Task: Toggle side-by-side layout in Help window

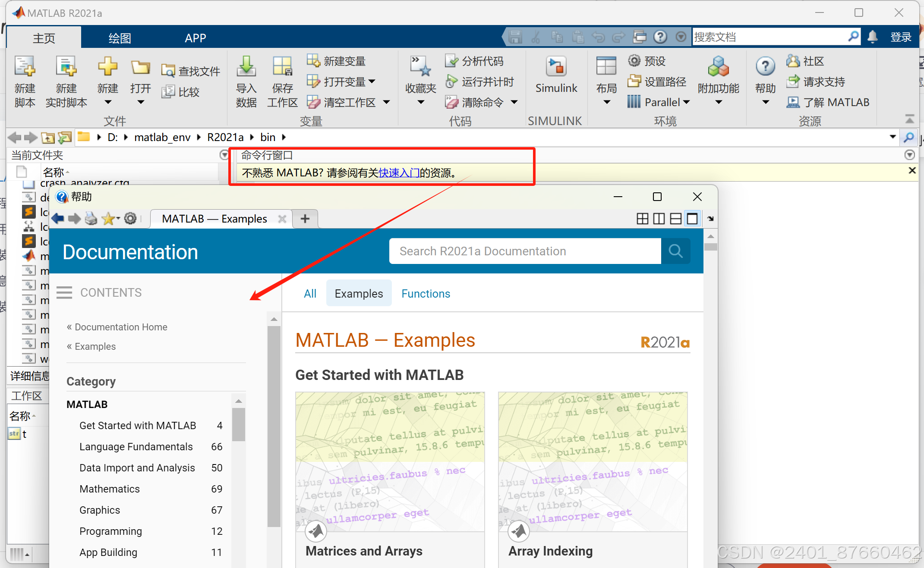Action: [659, 219]
